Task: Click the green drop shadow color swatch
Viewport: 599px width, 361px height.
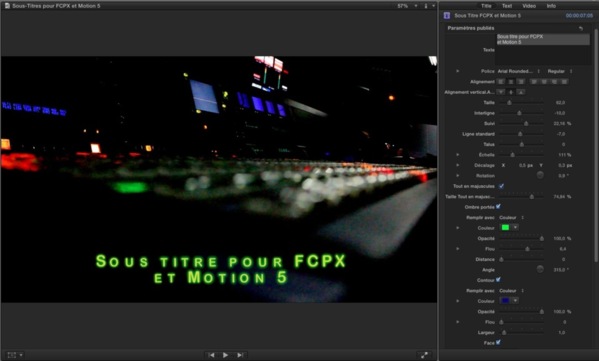Action: [x=505, y=228]
